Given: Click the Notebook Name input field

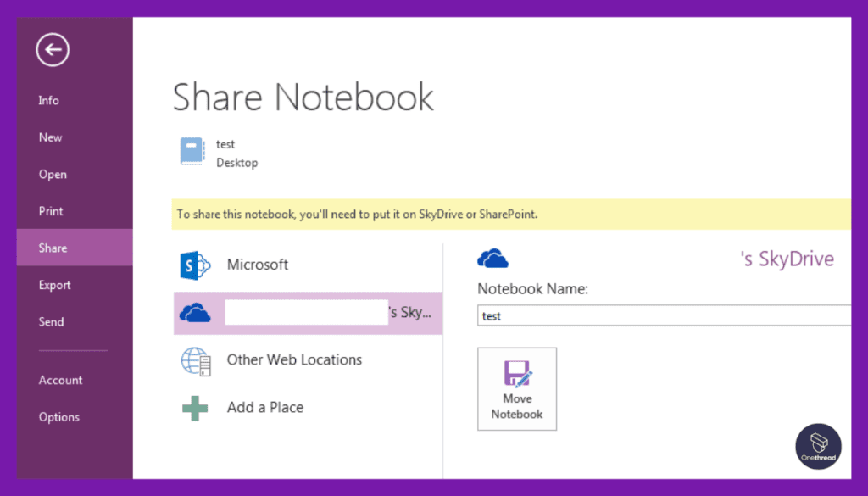Looking at the screenshot, I should (x=664, y=315).
